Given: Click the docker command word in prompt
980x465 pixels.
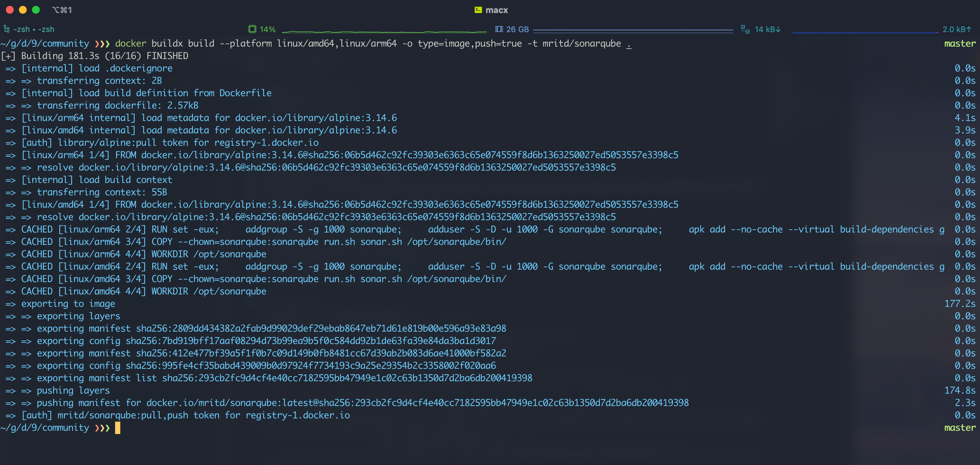Looking at the screenshot, I should click(x=130, y=44).
